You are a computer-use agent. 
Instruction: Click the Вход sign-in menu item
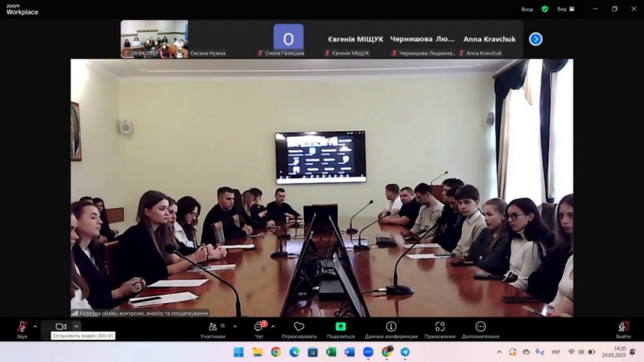coord(527,9)
